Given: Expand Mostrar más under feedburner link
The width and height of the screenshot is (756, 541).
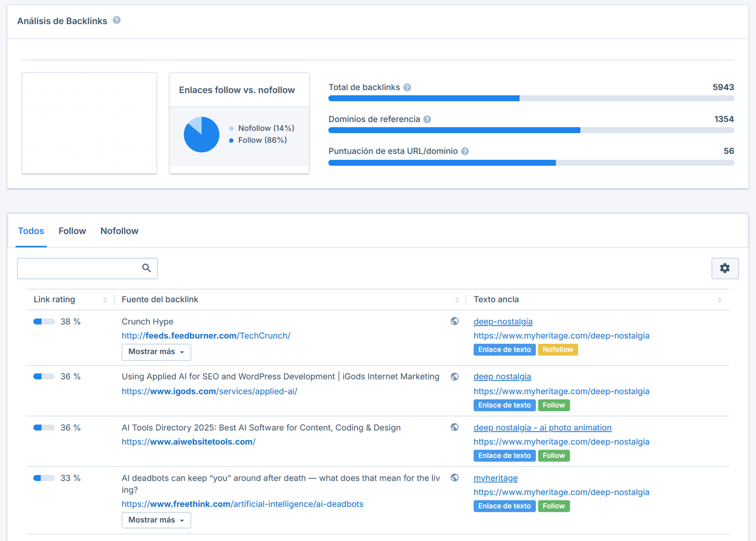Looking at the screenshot, I should point(156,352).
